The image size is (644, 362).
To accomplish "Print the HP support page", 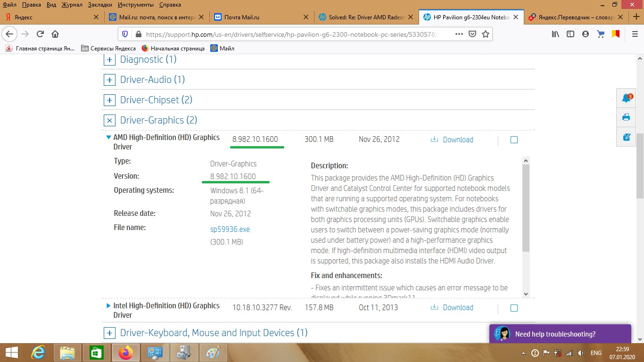I will [x=627, y=117].
